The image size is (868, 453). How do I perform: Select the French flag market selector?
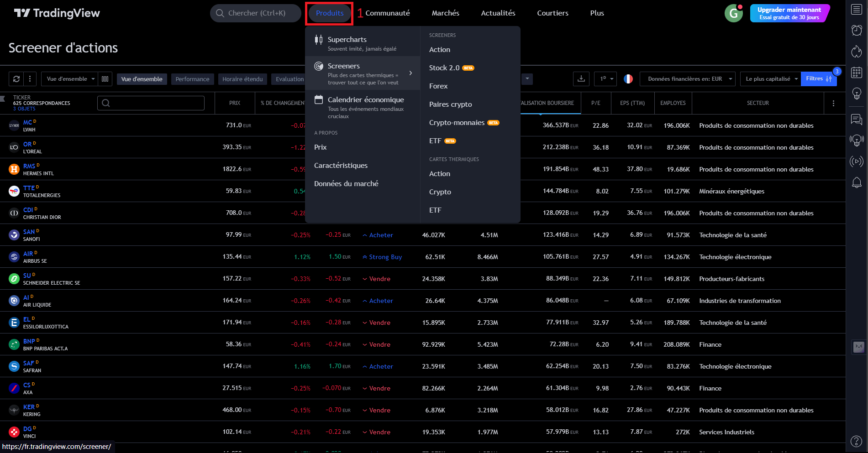pyautogui.click(x=628, y=79)
